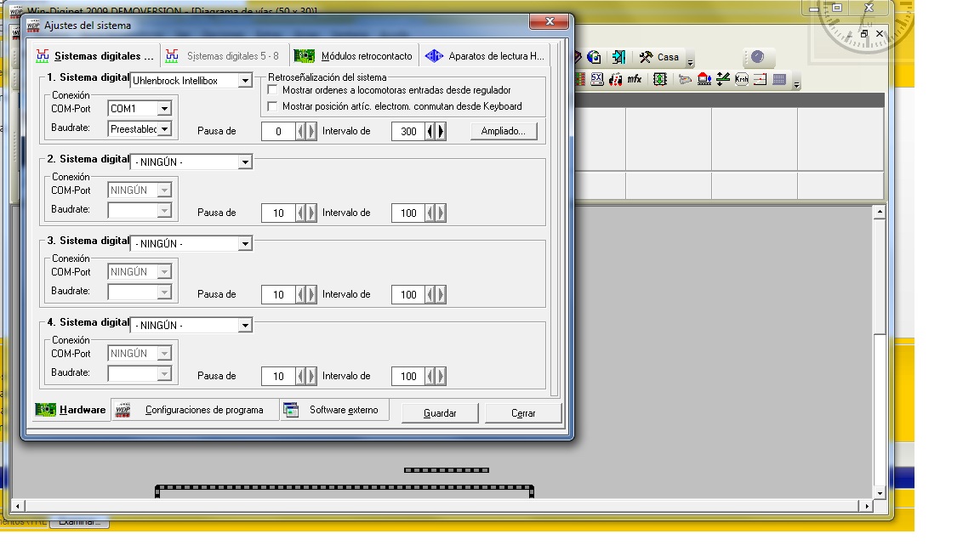
Task: Increase Pausa de value for system 1
Action: coord(311,131)
